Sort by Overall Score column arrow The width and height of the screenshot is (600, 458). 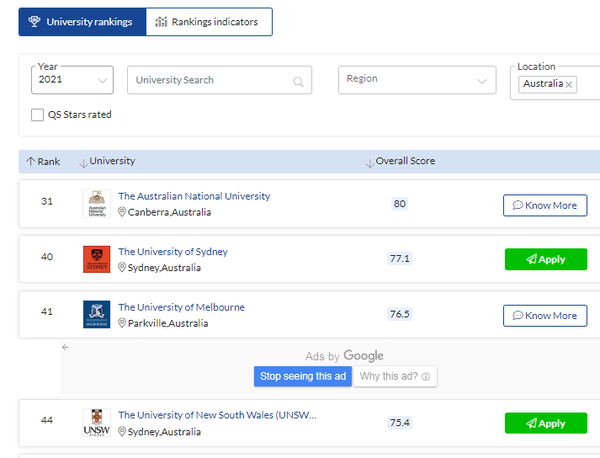(370, 163)
